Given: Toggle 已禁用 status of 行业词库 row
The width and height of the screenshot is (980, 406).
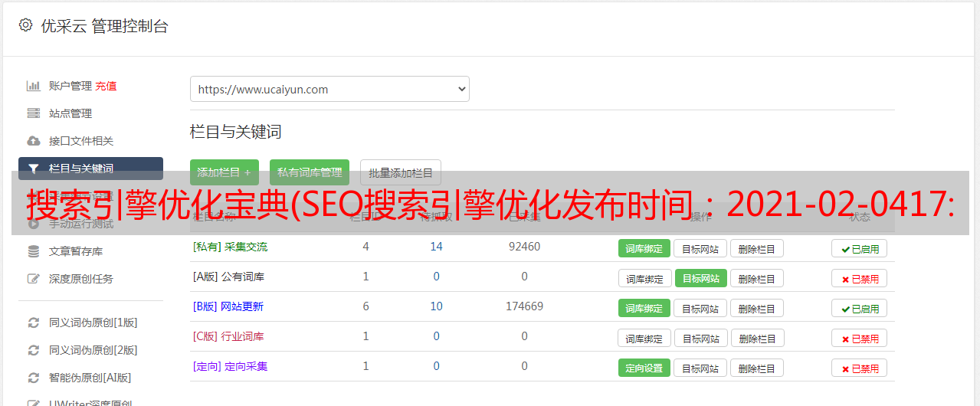Looking at the screenshot, I should (x=860, y=338).
